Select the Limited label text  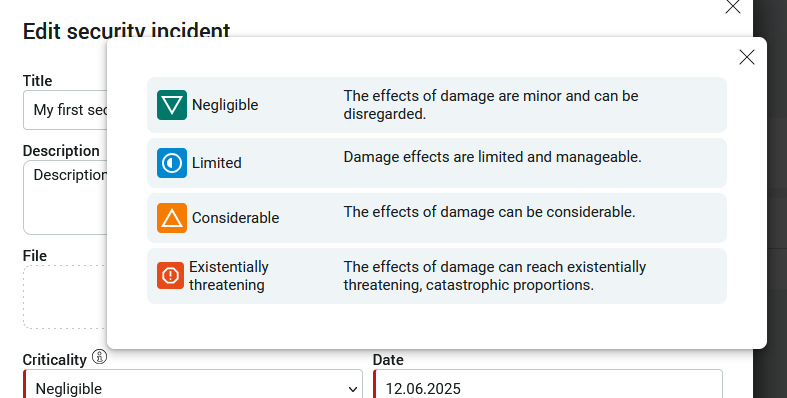click(217, 163)
